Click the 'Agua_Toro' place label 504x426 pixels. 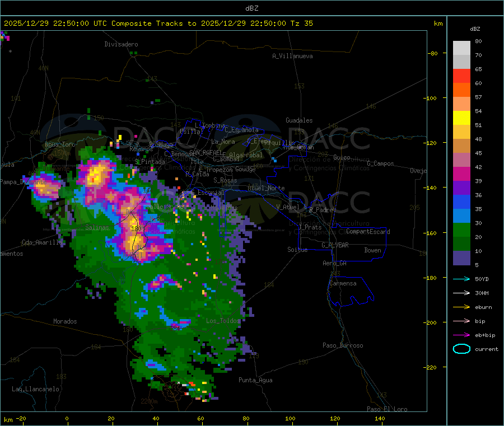click(x=60, y=144)
